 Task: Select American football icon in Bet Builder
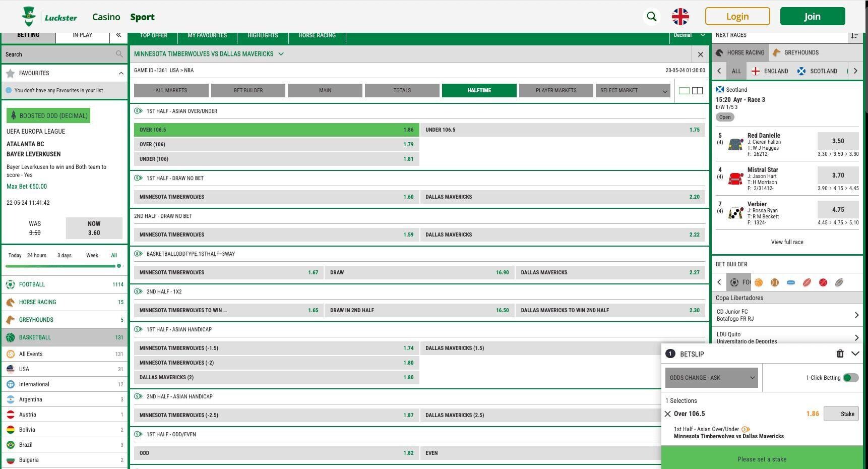click(x=807, y=282)
